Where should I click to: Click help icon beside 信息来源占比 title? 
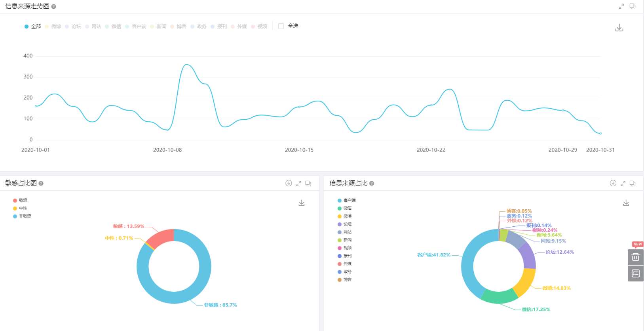[x=372, y=184]
